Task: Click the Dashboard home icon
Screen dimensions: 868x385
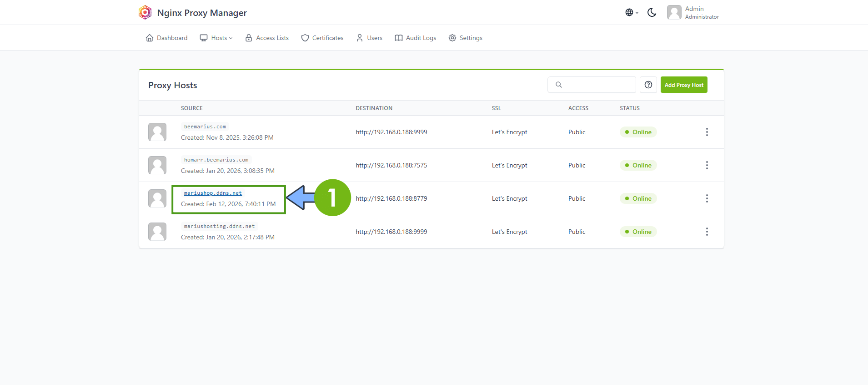Action: (x=150, y=38)
